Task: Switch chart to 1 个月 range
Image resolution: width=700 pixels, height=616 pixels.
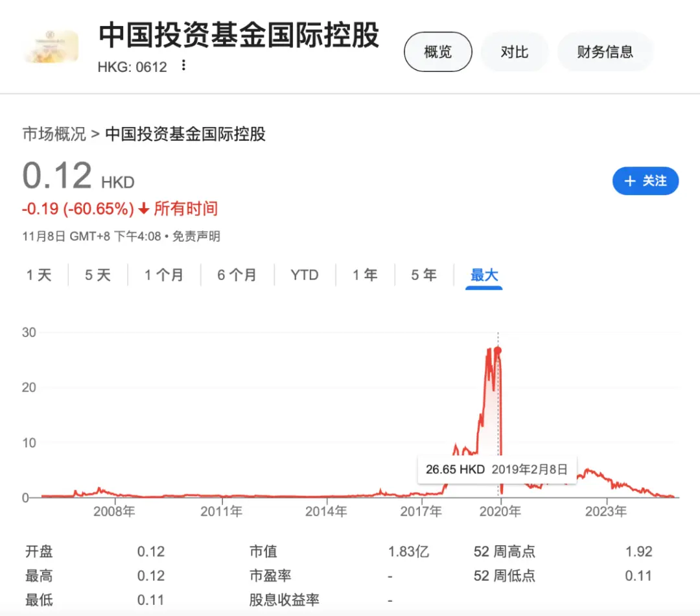Action: coord(164,275)
